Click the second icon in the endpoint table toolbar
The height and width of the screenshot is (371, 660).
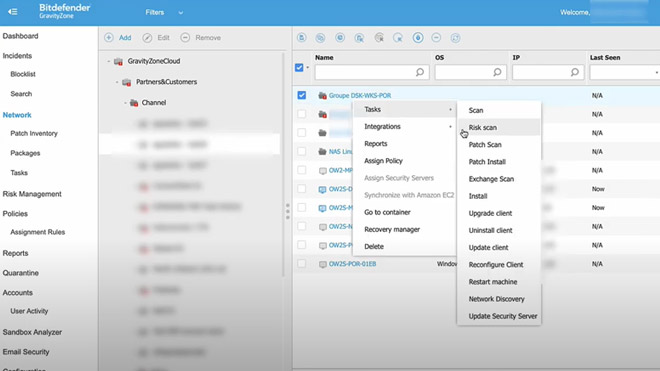(320, 38)
